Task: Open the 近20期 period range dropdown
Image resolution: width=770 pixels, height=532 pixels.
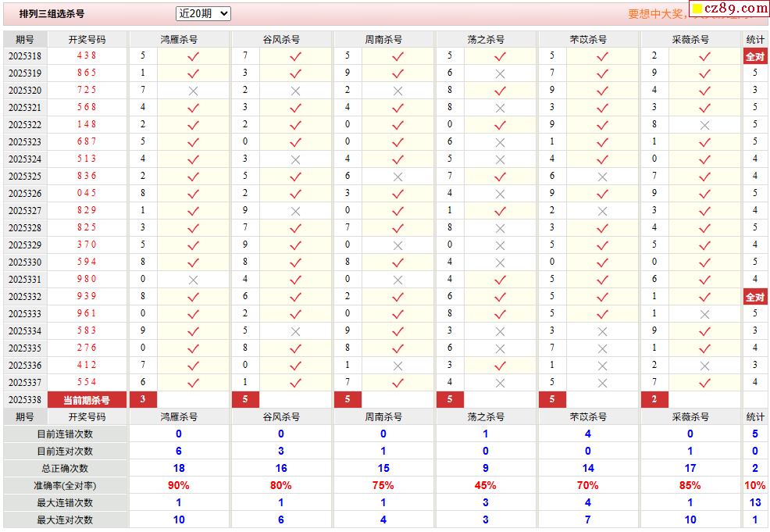Action: (x=203, y=14)
